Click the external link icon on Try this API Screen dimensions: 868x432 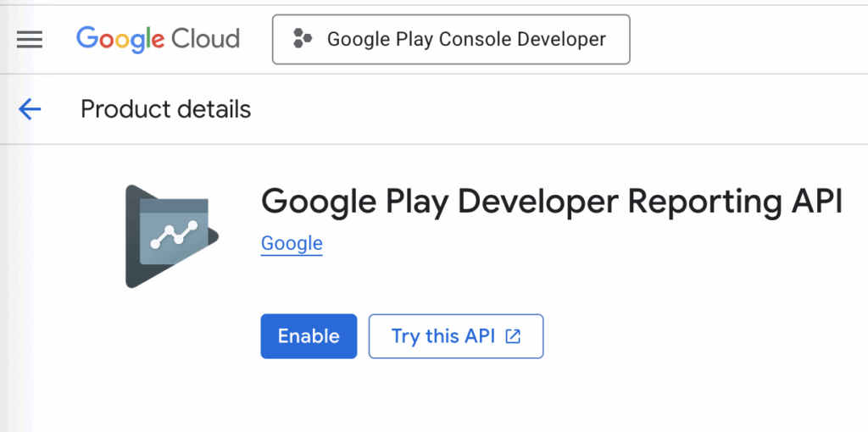point(513,336)
